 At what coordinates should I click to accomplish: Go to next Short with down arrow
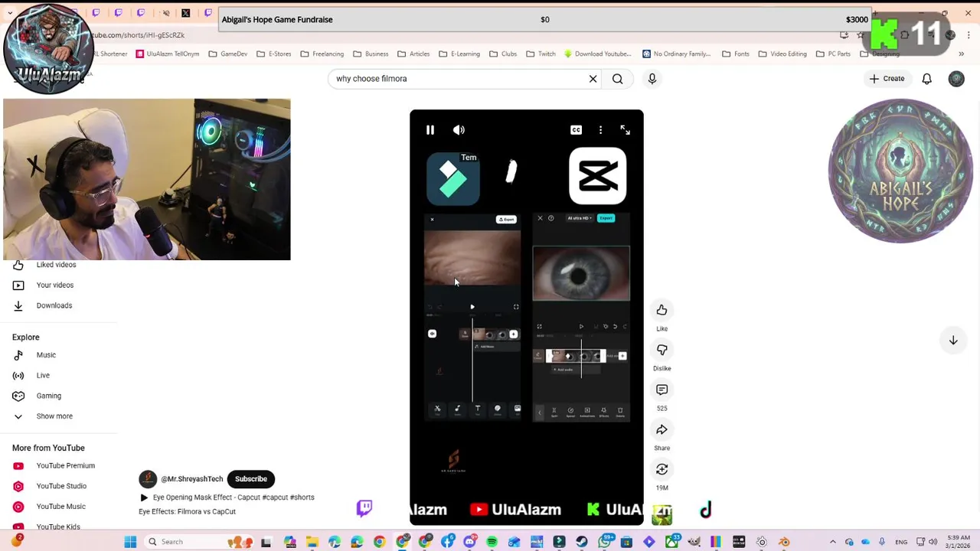point(953,340)
